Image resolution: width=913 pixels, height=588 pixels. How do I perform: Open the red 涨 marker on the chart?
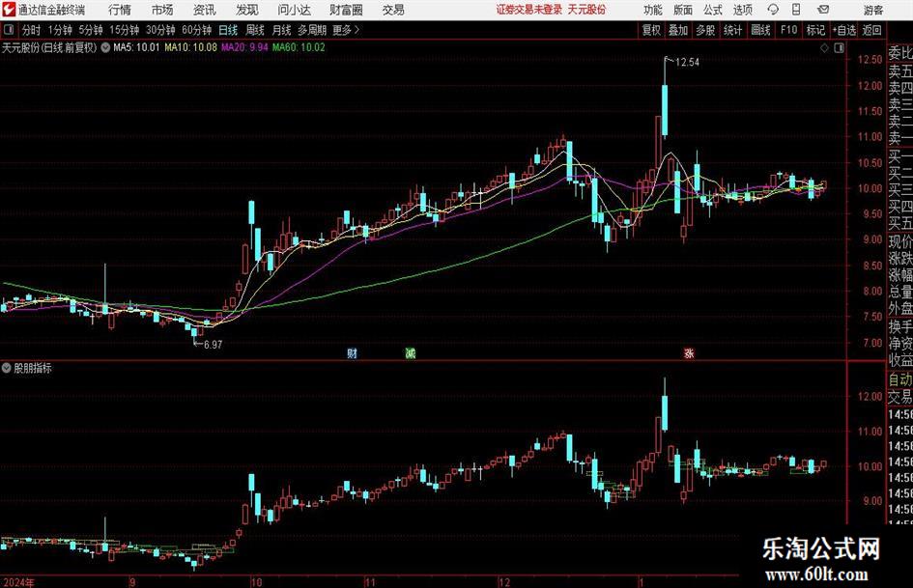coord(689,352)
